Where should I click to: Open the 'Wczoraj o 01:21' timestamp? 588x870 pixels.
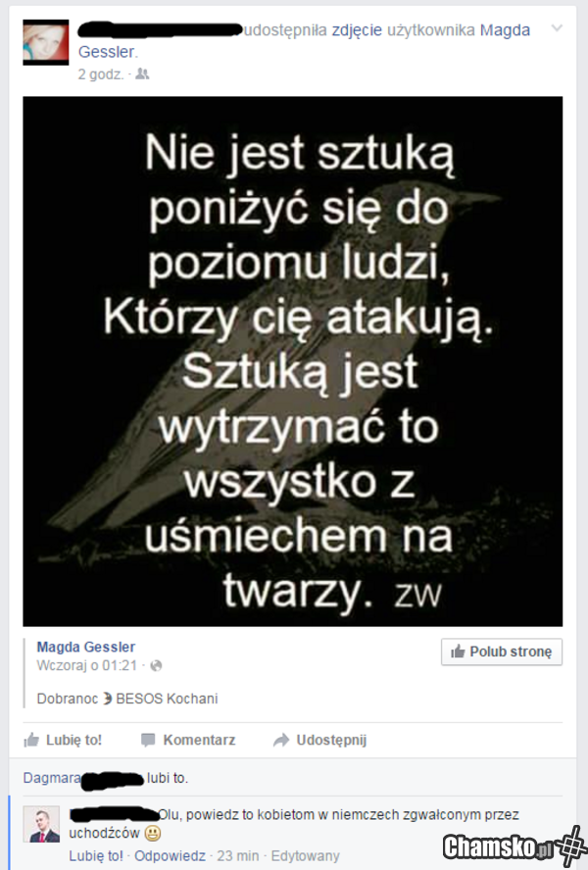click(86, 665)
